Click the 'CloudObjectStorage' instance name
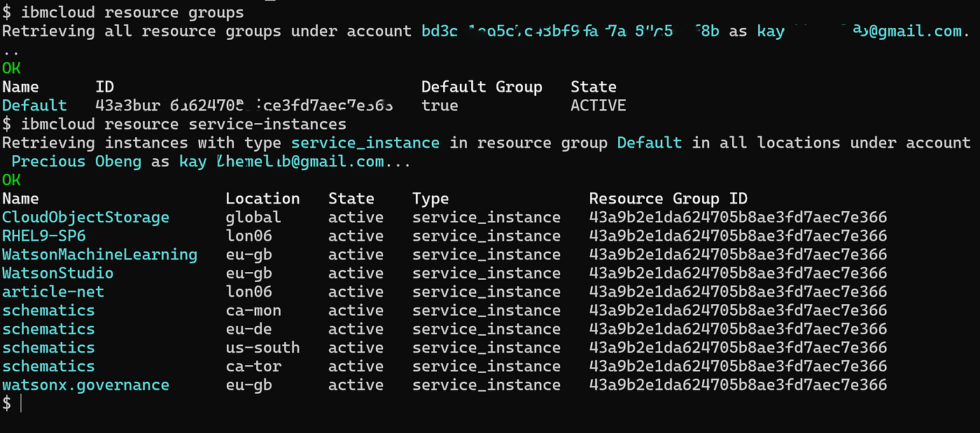980x433 pixels. click(86, 218)
